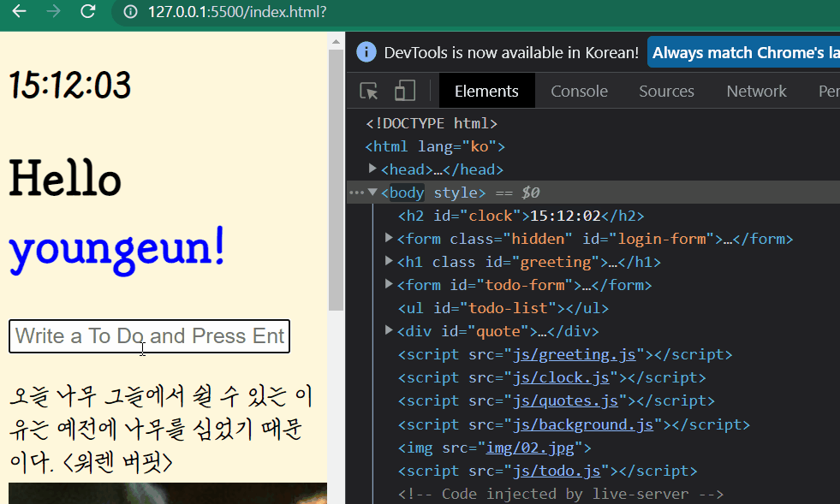This screenshot has width=840, height=504.
Task: Activate the inspect element picker tool
Action: point(369,92)
